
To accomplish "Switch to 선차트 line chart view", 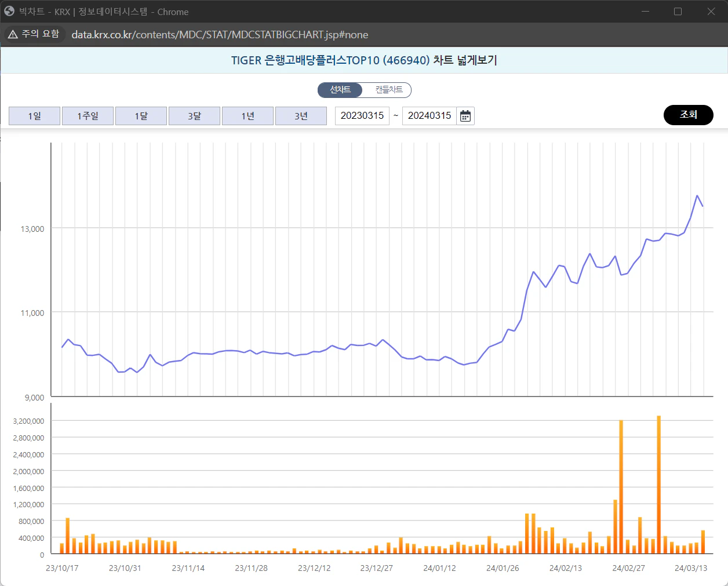I will [x=340, y=90].
